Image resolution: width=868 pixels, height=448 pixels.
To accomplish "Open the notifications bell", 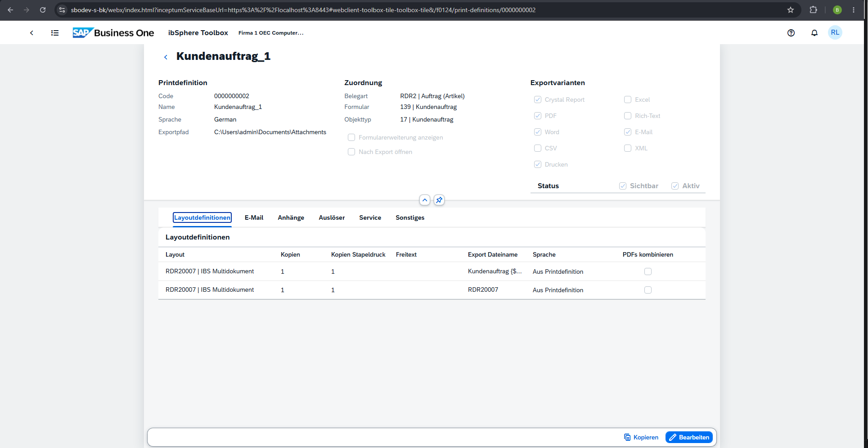I will 814,33.
